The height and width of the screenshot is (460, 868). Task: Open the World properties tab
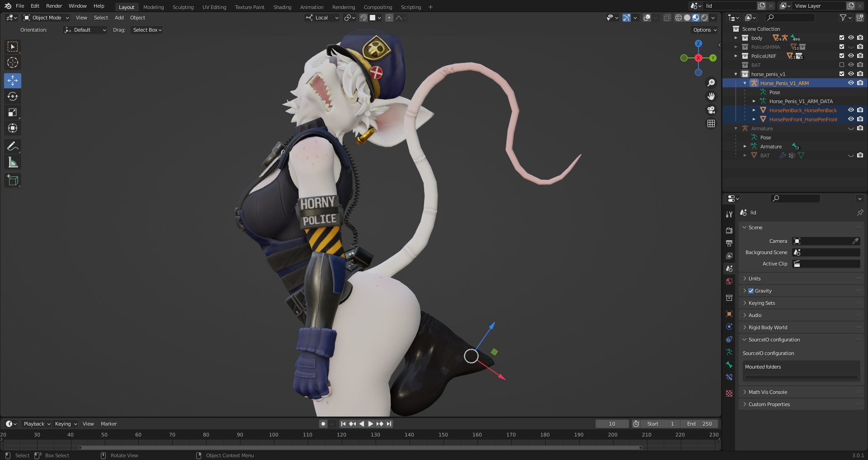[729, 281]
